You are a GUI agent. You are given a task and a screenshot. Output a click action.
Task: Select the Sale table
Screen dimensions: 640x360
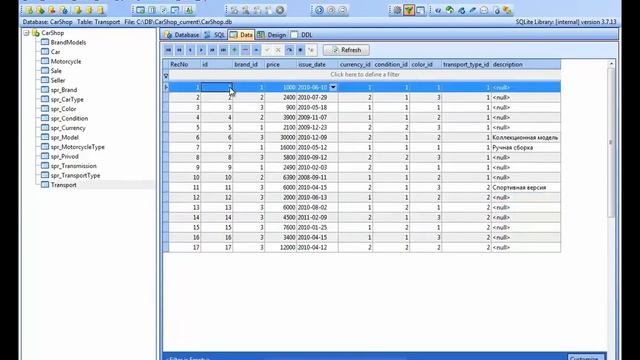56,71
